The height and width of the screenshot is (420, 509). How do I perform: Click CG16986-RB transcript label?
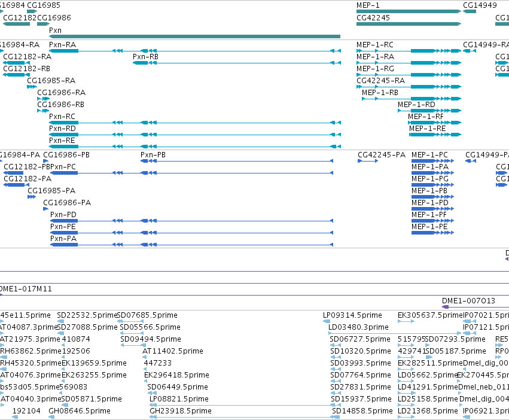60,104
